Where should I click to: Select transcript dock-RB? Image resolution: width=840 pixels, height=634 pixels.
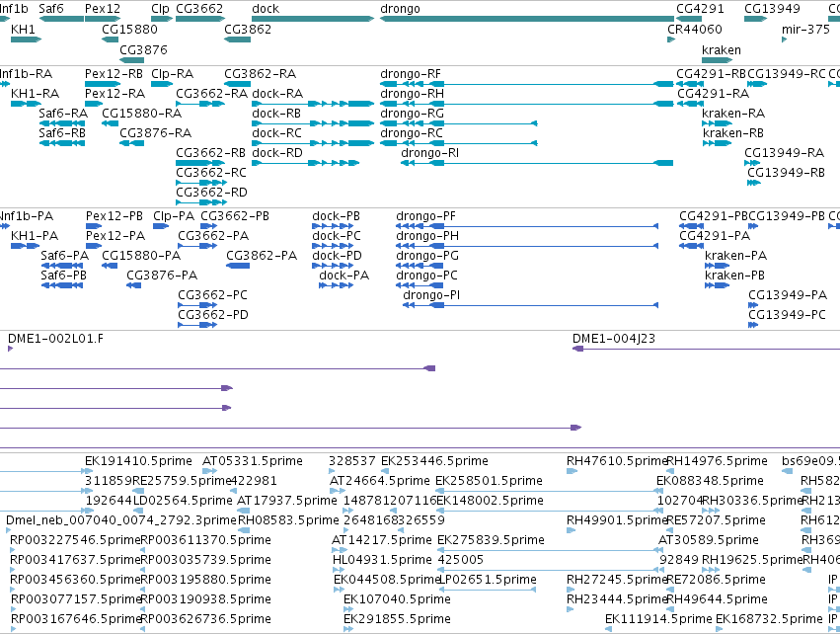pyautogui.click(x=276, y=114)
